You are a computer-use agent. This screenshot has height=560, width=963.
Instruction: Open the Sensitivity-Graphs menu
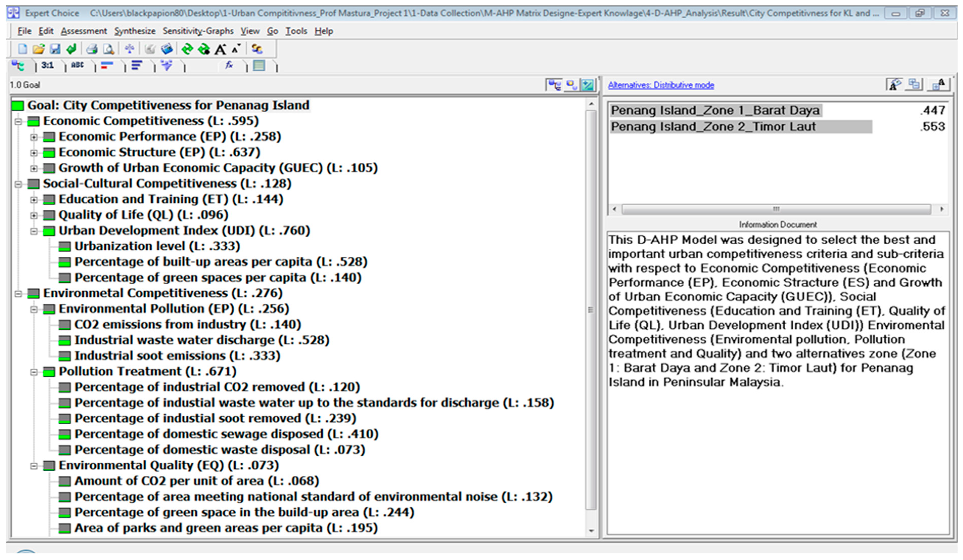coord(198,31)
